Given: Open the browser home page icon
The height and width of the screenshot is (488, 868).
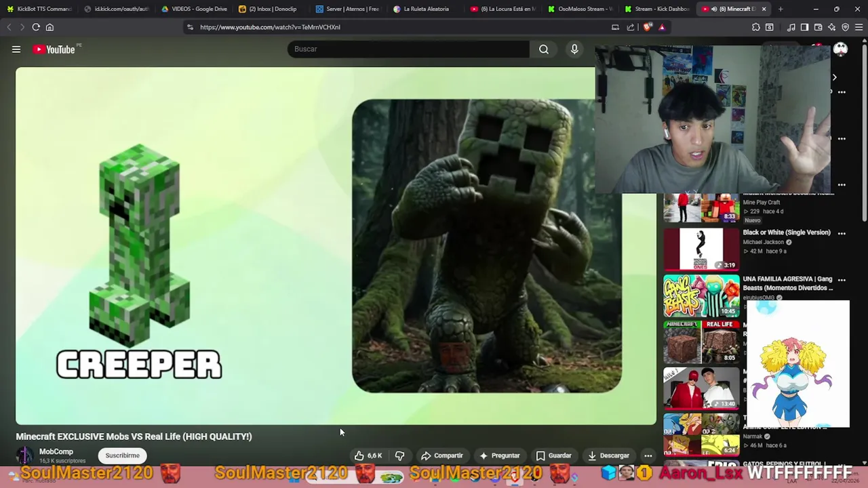Looking at the screenshot, I should [x=50, y=27].
